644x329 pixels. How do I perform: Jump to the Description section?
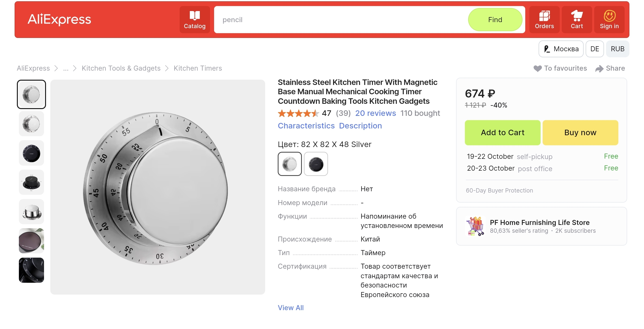tap(360, 126)
